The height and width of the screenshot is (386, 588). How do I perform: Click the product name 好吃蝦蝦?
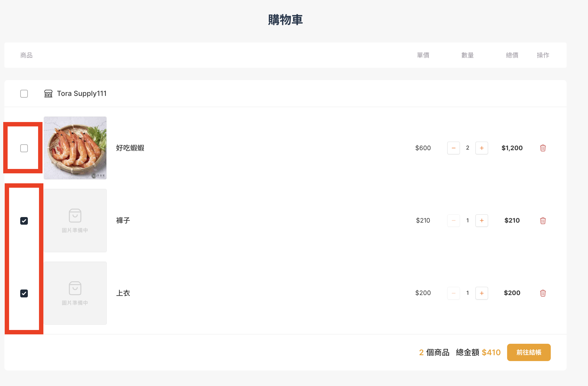pyautogui.click(x=130, y=148)
